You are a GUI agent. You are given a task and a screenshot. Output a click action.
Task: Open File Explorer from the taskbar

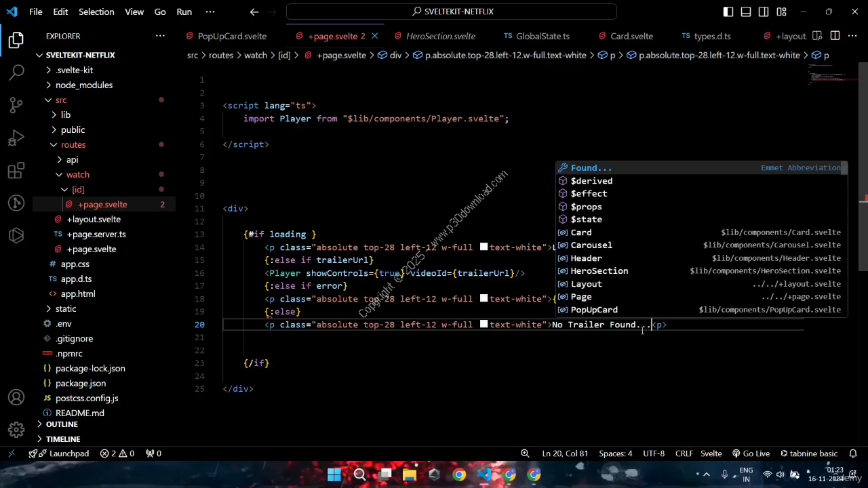tap(409, 474)
